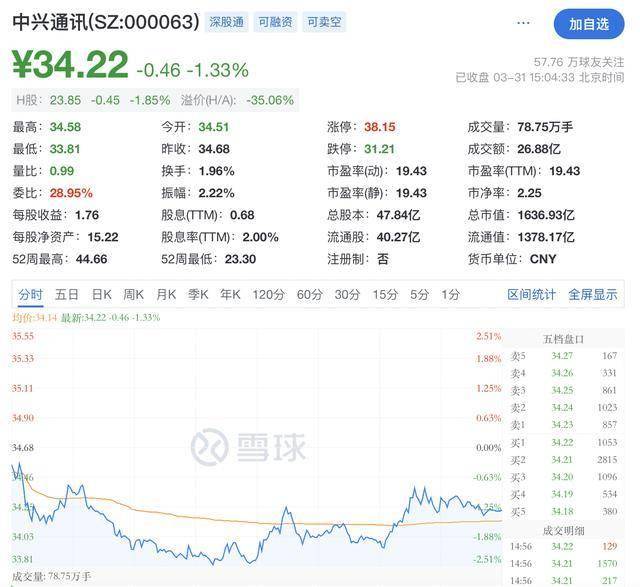Open the 季K chart tab
Viewport: 640px width, 587px height.
coord(198,294)
